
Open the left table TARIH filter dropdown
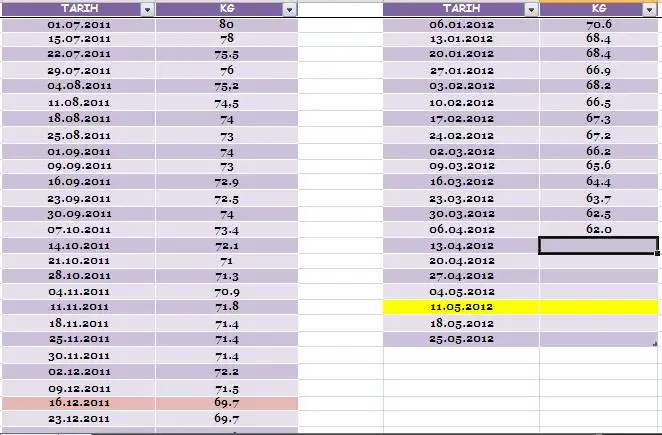[147, 8]
